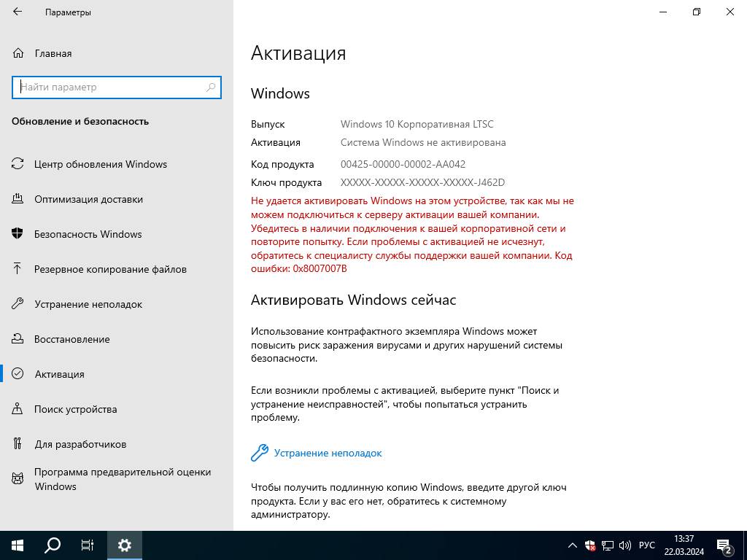
Task: Click the Обновление и безопасность heading
Action: 80,122
